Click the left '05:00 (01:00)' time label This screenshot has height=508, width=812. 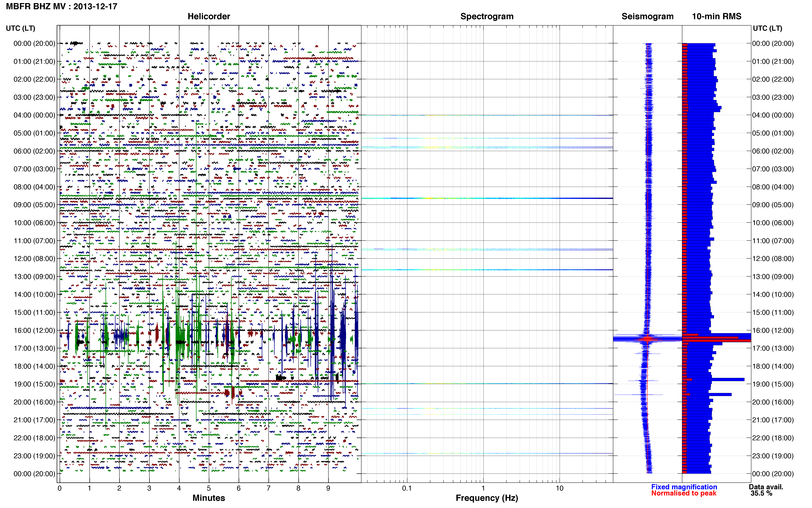pyautogui.click(x=34, y=133)
